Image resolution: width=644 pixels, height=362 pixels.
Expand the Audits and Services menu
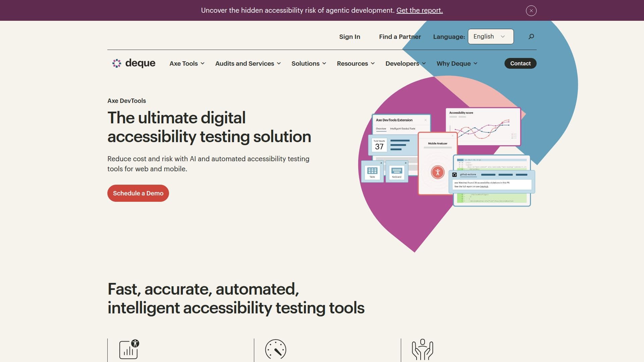pyautogui.click(x=248, y=63)
